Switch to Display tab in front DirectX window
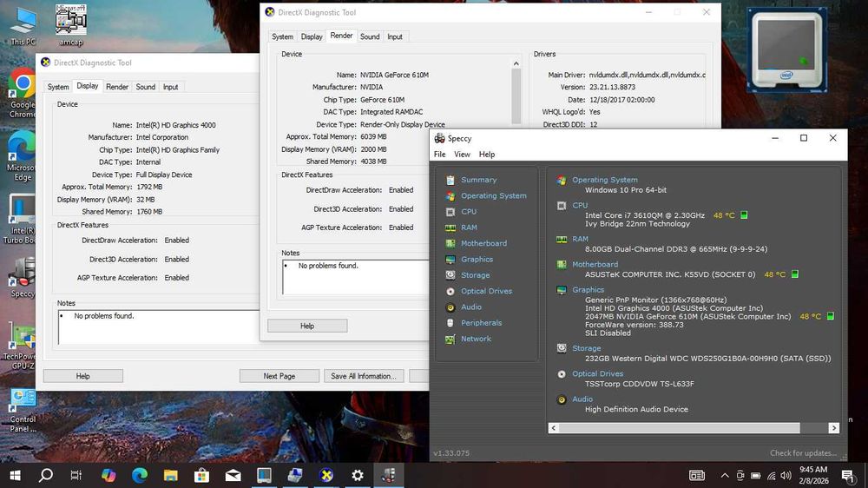868x488 pixels. point(312,36)
